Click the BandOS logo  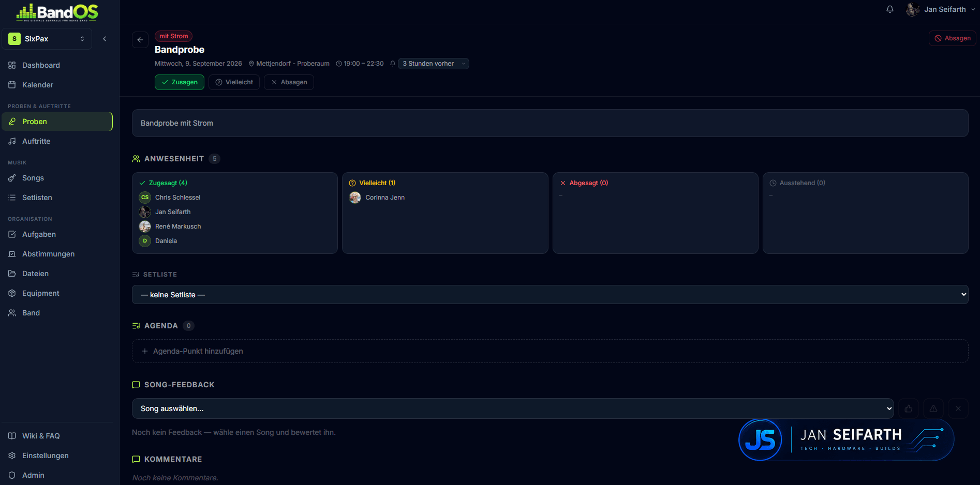57,12
